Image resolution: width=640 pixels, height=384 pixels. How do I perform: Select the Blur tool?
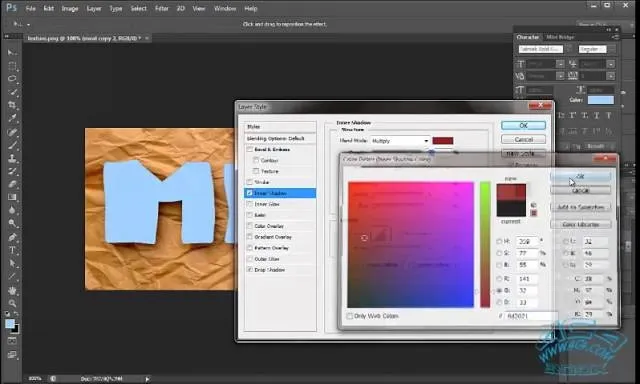point(12,210)
